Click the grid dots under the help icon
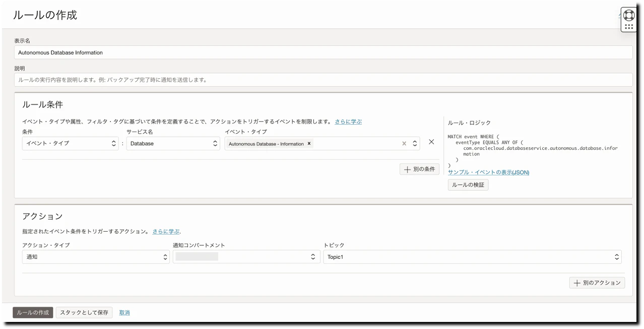The width and height of the screenshot is (644, 329). click(628, 27)
